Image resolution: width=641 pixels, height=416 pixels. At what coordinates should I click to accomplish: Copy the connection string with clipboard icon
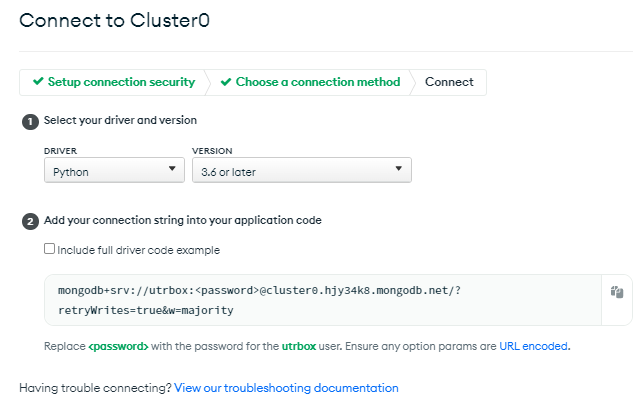coord(617,292)
